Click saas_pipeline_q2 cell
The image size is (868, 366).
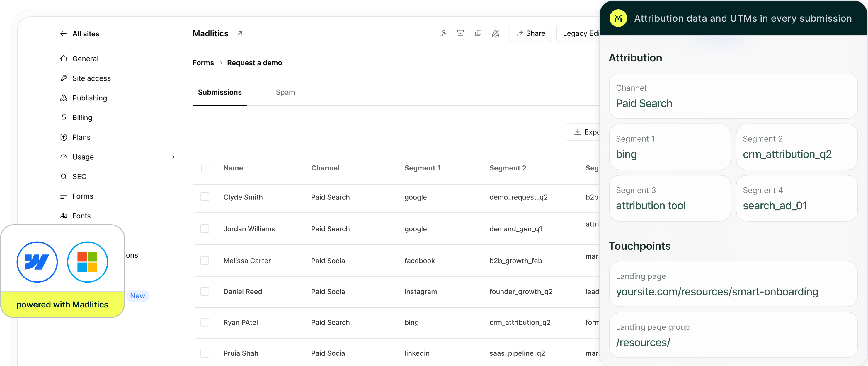tap(517, 353)
